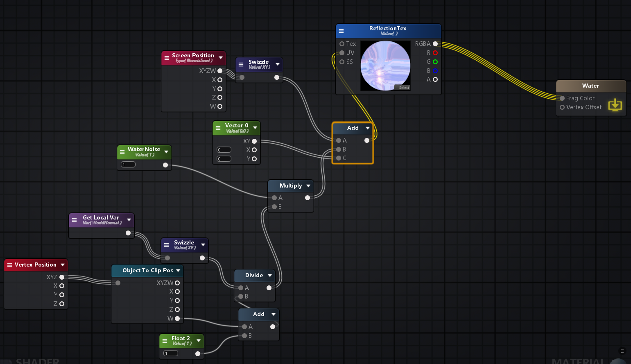
Task: Click the yellow update icon on Water node
Action: point(615,105)
